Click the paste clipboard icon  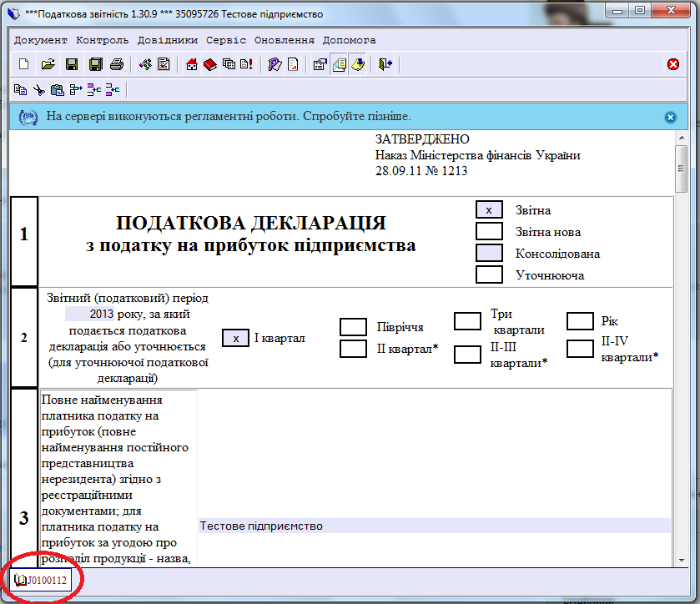(57, 89)
